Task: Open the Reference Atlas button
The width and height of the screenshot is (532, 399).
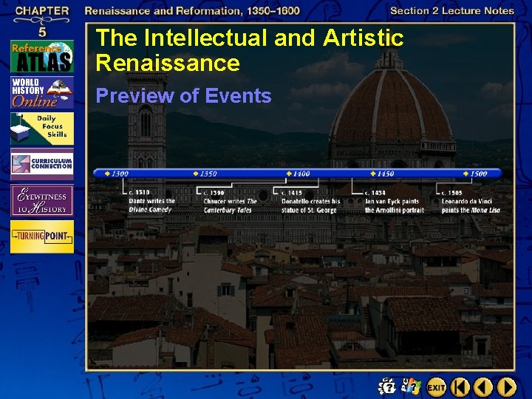Action: click(x=42, y=56)
